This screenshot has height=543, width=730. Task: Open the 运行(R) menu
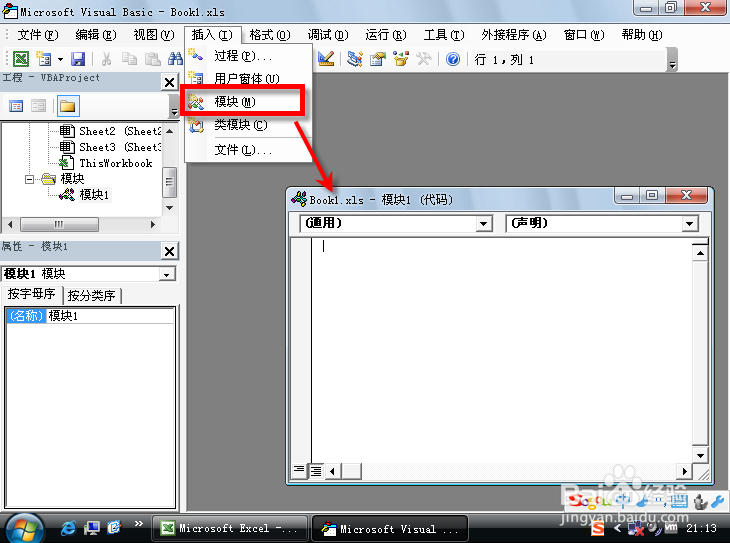[x=385, y=35]
